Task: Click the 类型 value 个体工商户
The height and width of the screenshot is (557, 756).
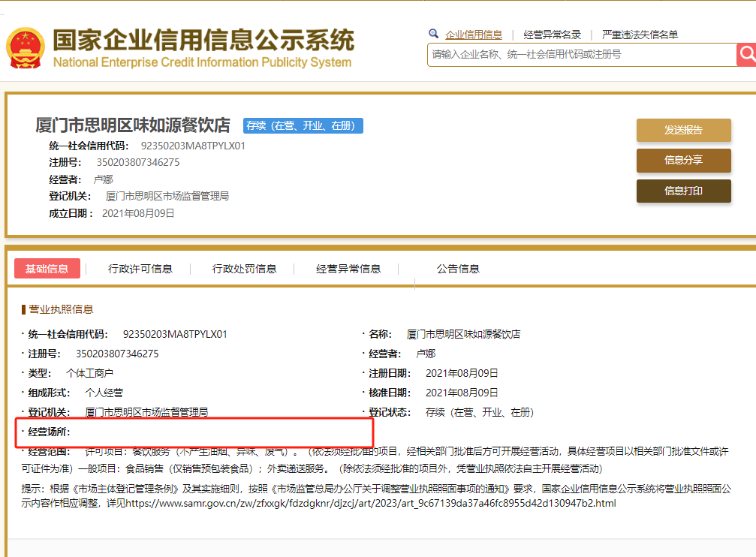Action: pyautogui.click(x=89, y=373)
